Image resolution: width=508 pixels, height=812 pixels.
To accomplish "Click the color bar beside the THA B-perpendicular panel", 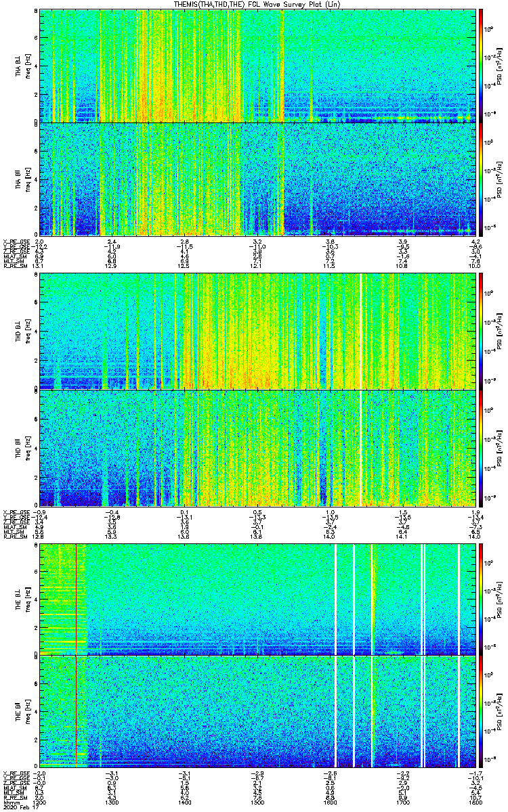I will pyautogui.click(x=481, y=66).
